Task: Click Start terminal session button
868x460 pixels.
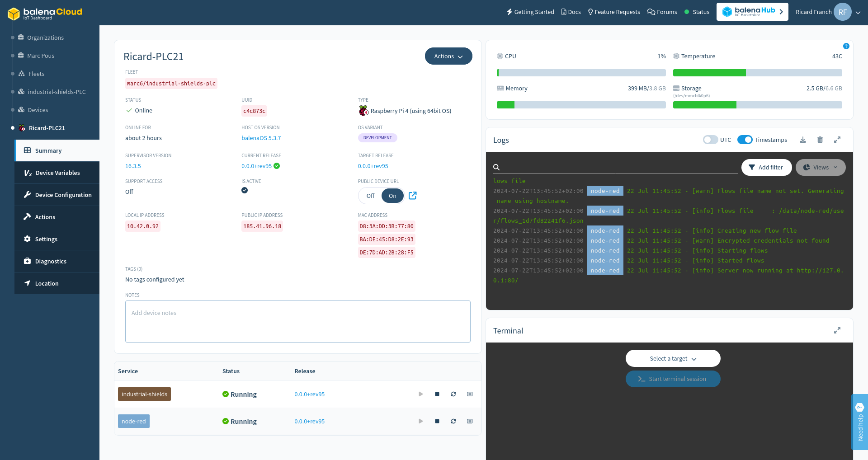Action: pyautogui.click(x=673, y=379)
